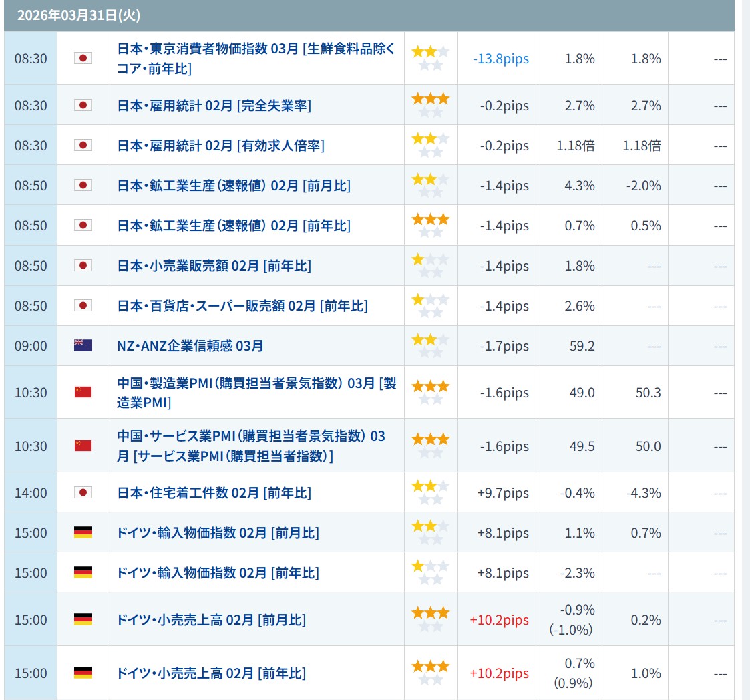
Task: Click the vertical scrollbar on the right edge
Action: 745,334
